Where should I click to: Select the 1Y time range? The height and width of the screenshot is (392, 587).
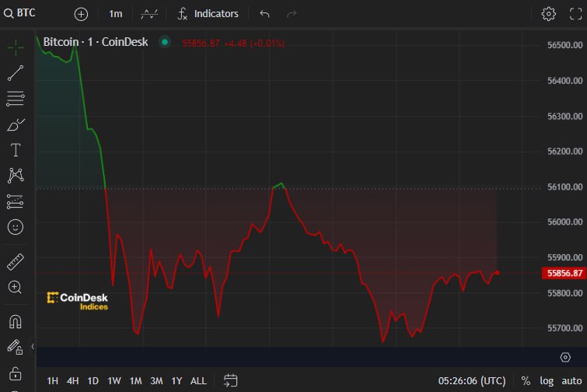click(x=176, y=381)
